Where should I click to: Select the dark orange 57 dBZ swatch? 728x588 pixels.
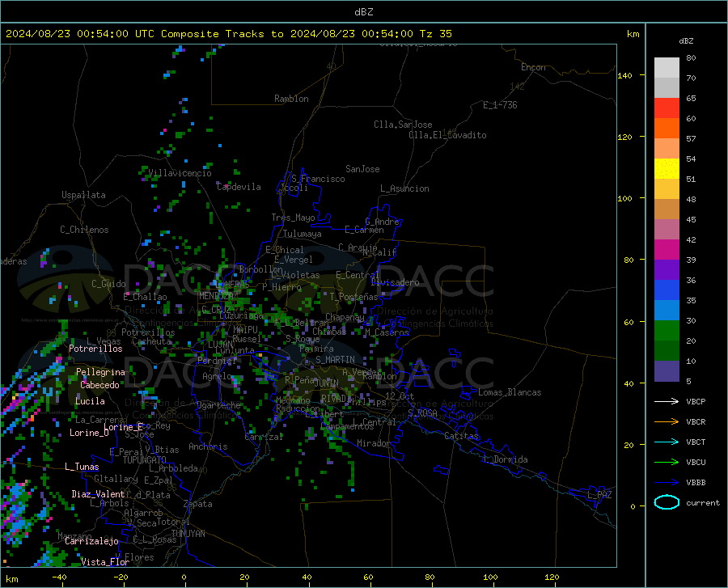[667, 129]
